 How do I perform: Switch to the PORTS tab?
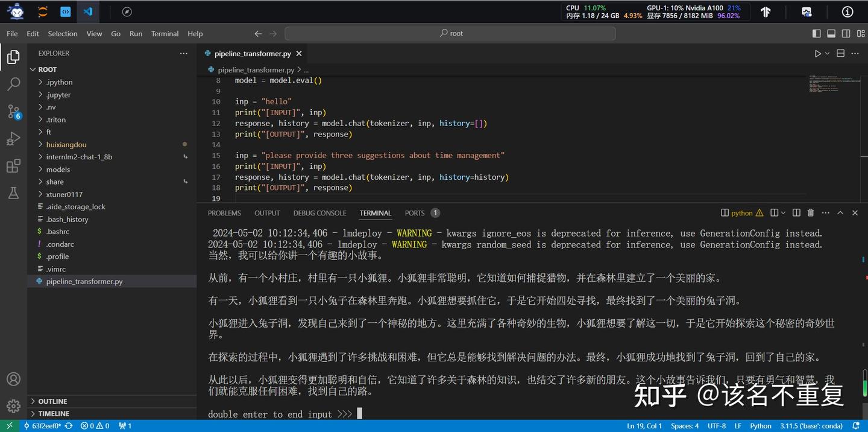(x=414, y=212)
